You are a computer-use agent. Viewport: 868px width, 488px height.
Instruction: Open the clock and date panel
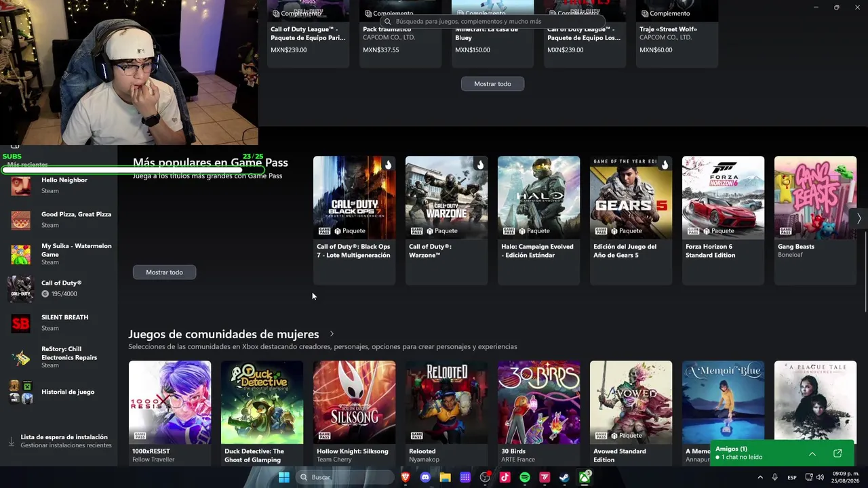tap(846, 477)
